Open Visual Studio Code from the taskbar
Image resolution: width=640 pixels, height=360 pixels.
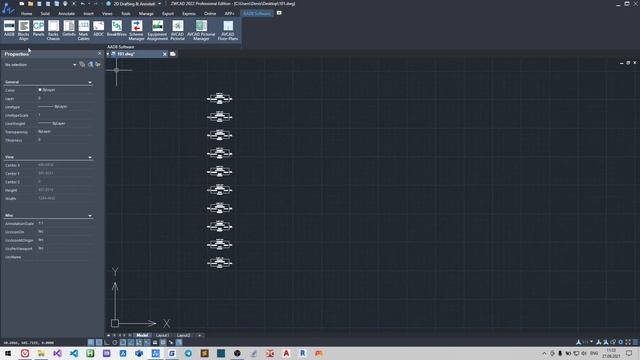73,353
